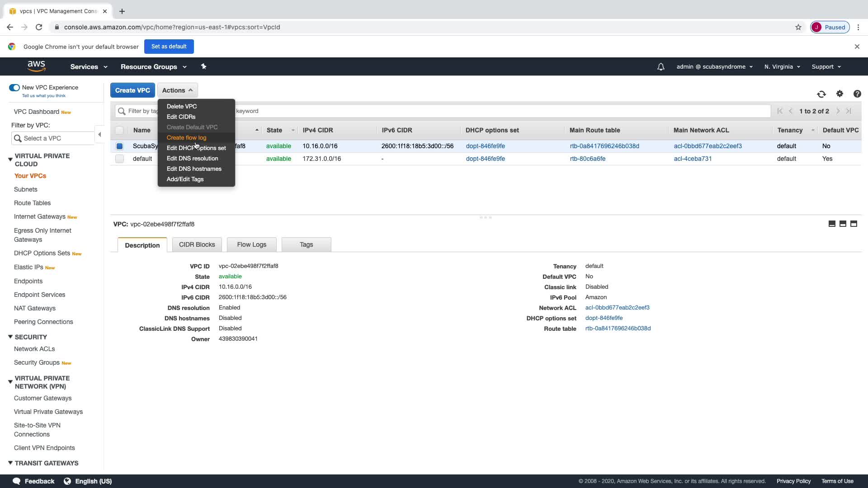The height and width of the screenshot is (488, 868).
Task: Collapse the left sidebar arrow
Action: click(x=99, y=134)
